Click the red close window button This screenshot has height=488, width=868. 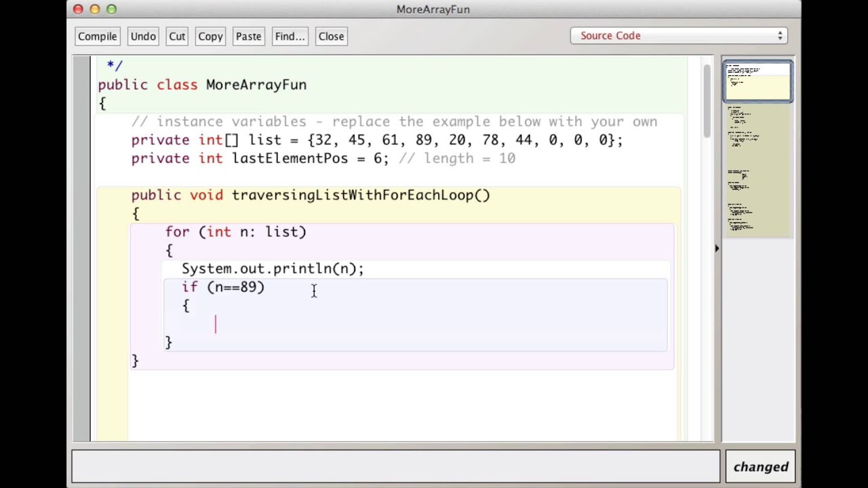(x=78, y=9)
